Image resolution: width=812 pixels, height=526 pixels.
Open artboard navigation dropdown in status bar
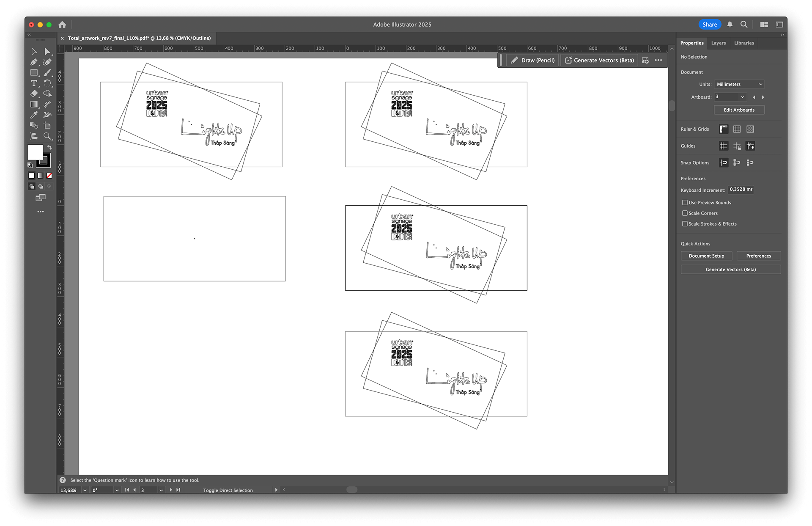tap(161, 490)
